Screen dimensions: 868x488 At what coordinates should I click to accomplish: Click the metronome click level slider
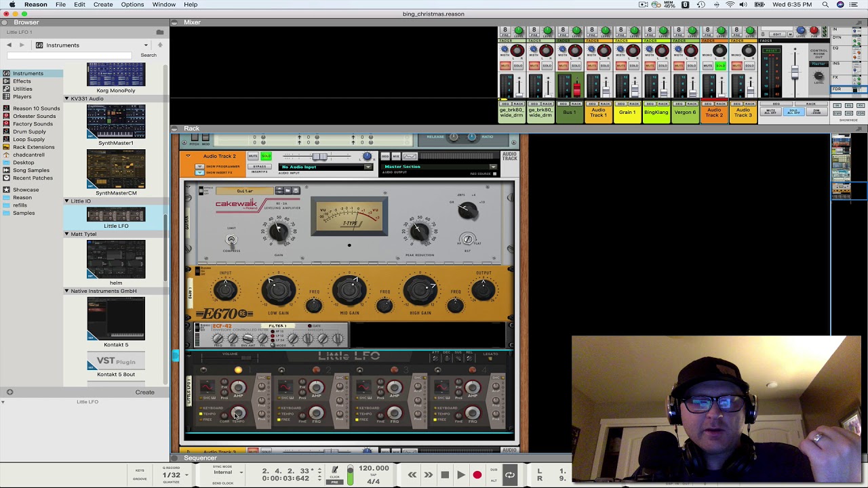(x=350, y=474)
